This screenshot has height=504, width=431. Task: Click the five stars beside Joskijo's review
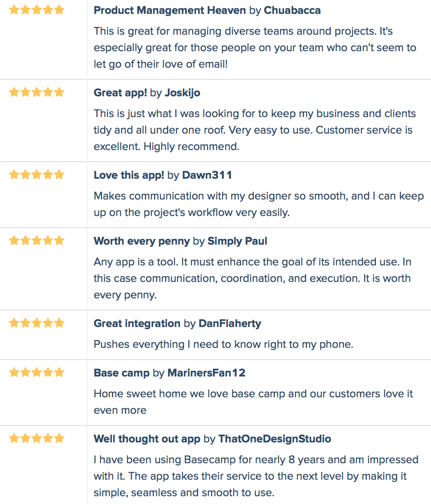coord(37,92)
